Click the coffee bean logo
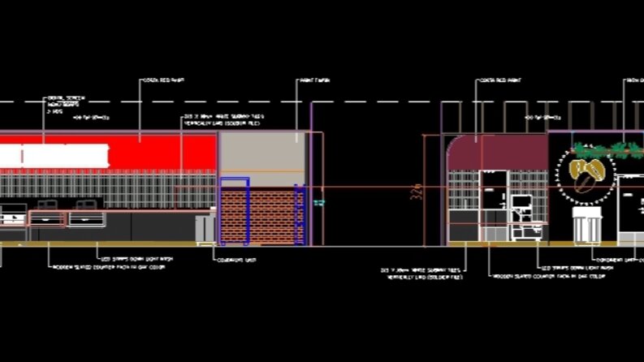The width and height of the screenshot is (644, 362). point(587,175)
